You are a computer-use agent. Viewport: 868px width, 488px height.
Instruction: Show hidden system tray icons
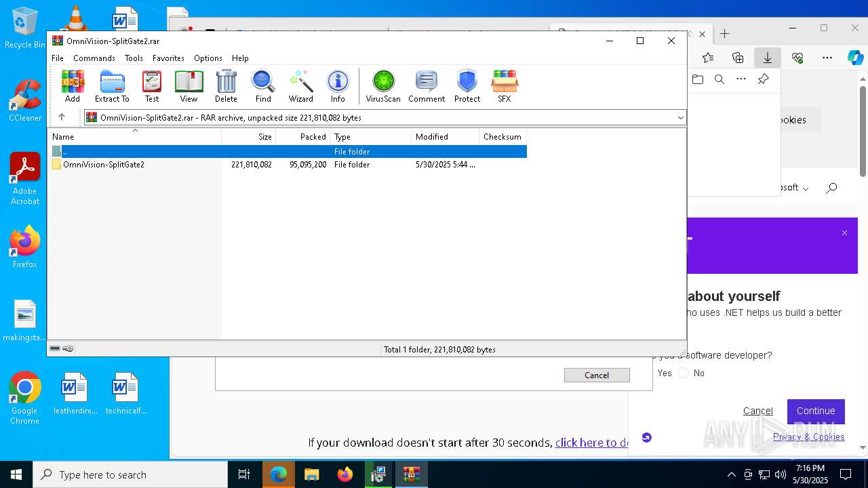(x=731, y=474)
